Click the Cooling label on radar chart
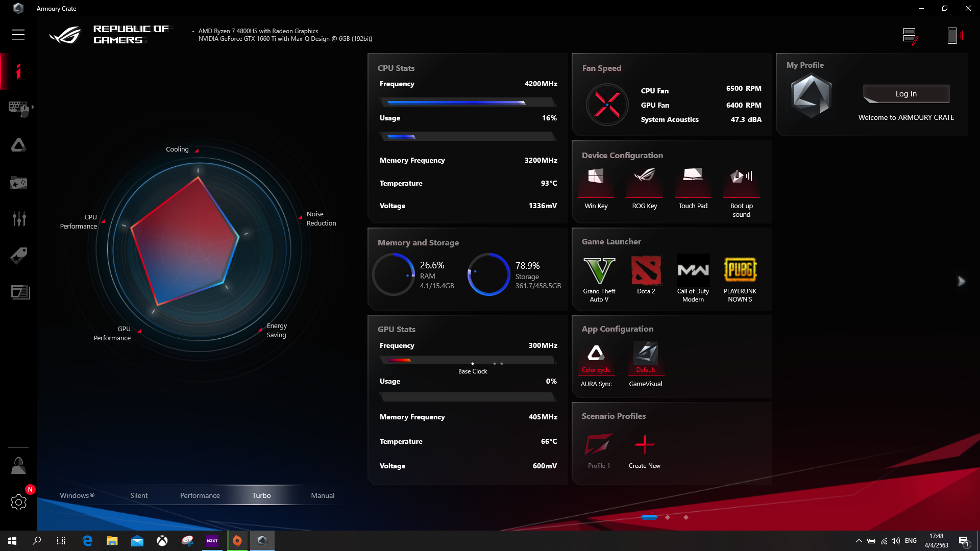Image resolution: width=980 pixels, height=551 pixels. click(177, 149)
